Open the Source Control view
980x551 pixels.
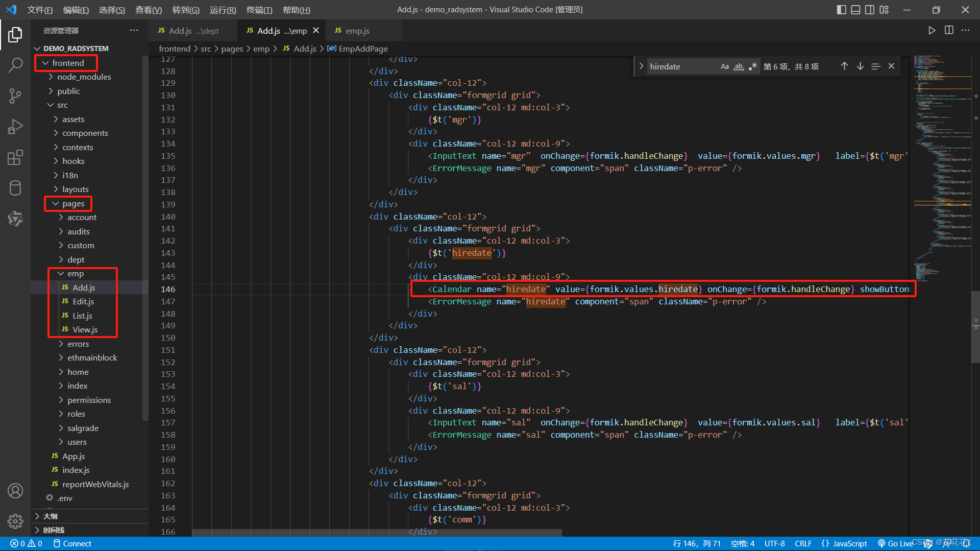[x=15, y=95]
